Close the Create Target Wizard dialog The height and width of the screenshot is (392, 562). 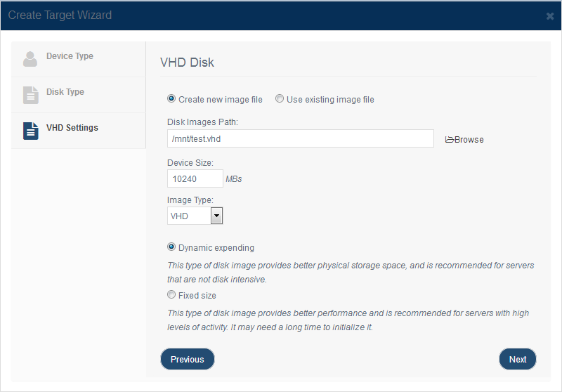point(550,16)
